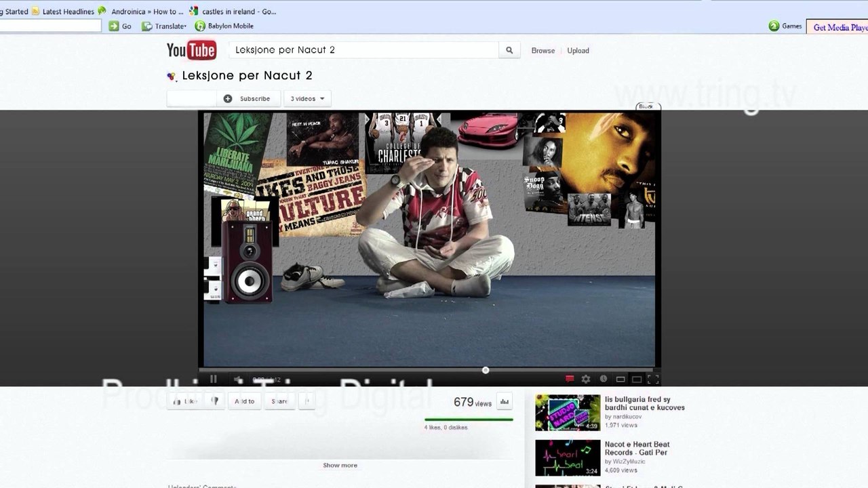
Task: Open Babylon Mobile from the toolbar
Action: pos(224,26)
